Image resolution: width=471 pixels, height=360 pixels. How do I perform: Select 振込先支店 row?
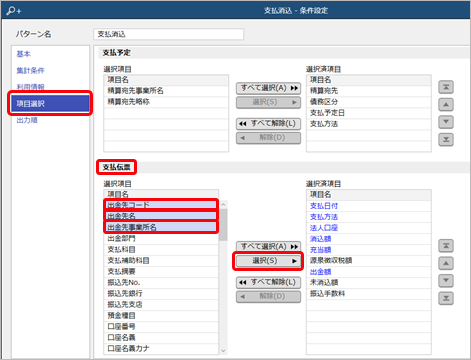161,304
